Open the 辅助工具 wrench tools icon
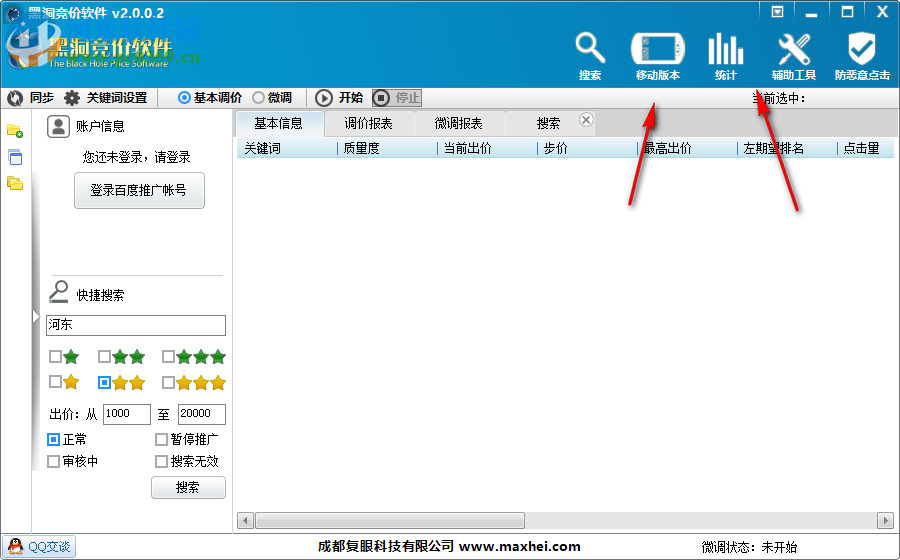900x560 pixels. [794, 56]
